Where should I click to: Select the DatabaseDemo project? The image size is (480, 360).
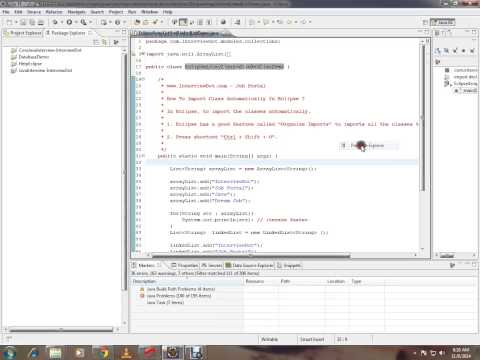pyautogui.click(x=30, y=57)
